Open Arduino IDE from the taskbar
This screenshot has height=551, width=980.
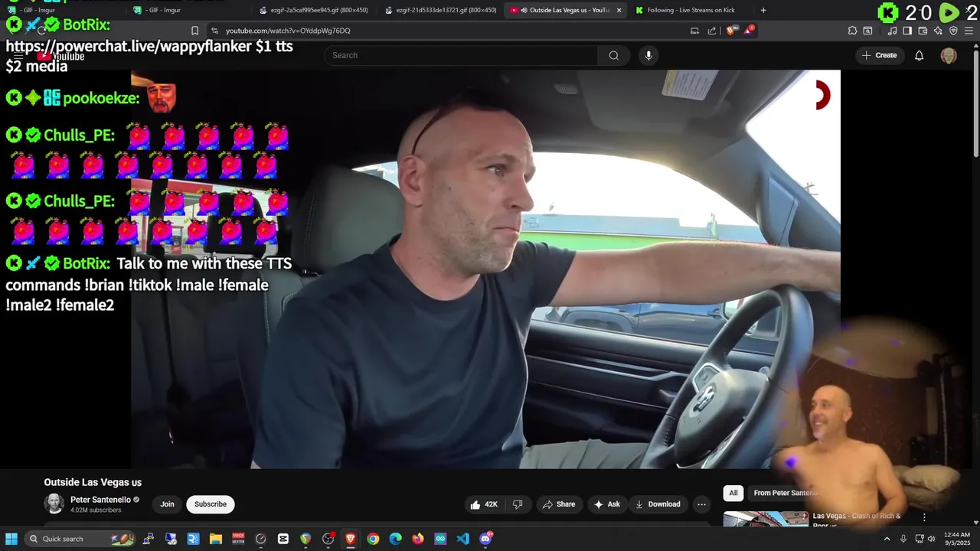tap(440, 539)
